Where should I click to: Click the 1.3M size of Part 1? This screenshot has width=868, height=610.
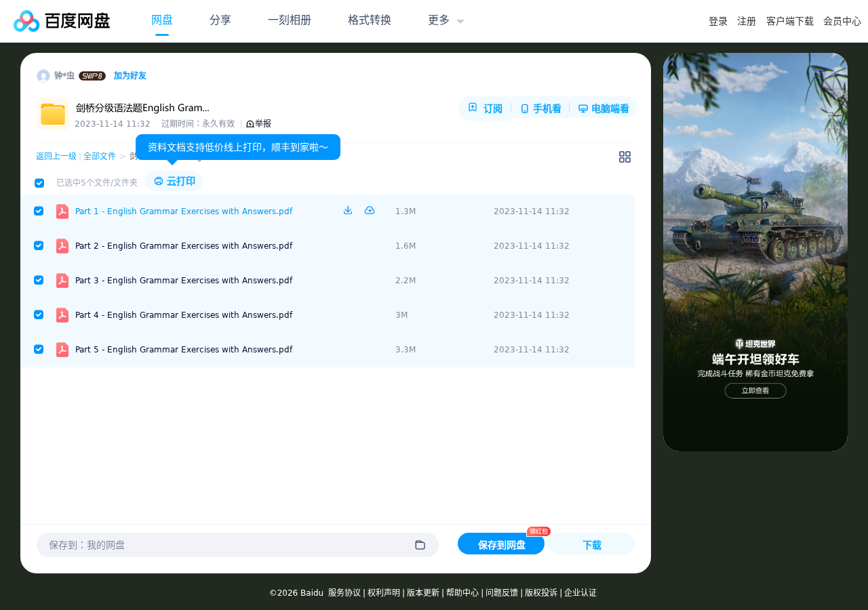pyautogui.click(x=406, y=211)
